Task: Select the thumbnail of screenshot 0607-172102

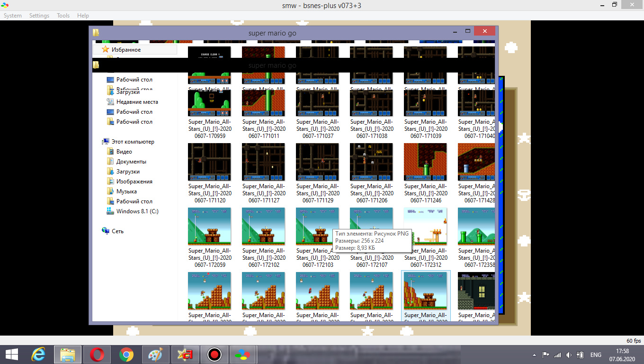Action: [x=263, y=227]
